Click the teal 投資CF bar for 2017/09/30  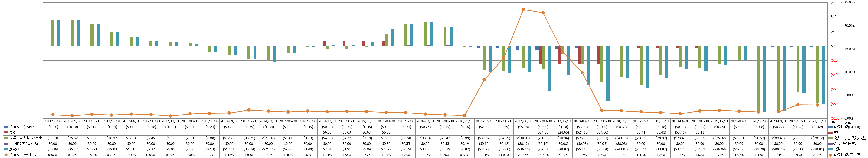click(549, 69)
